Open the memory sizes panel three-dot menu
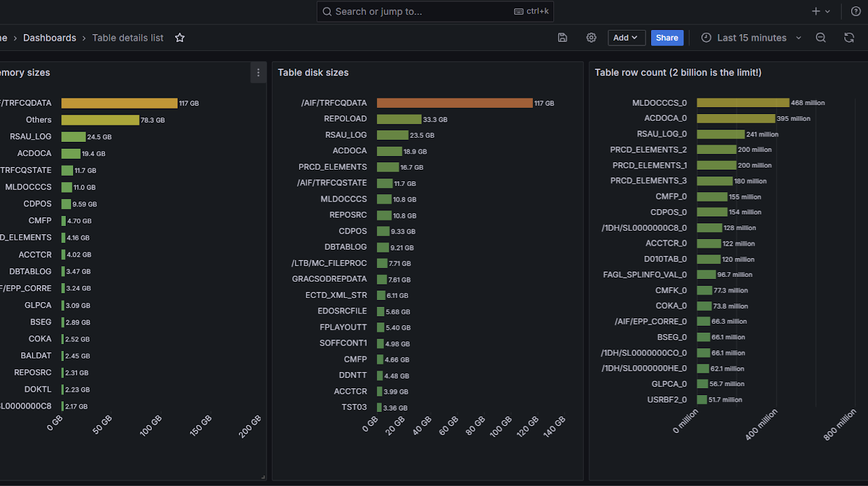868x486 pixels. point(258,73)
